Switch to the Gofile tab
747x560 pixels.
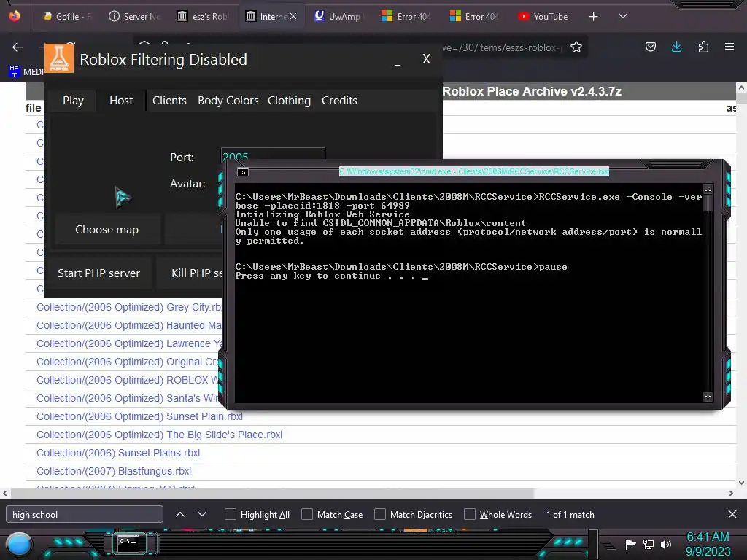point(66,17)
